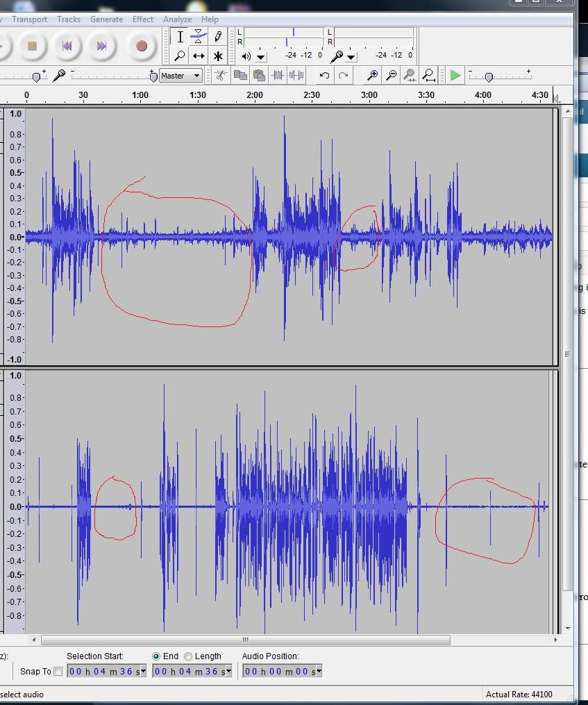Click Skip to End button
The width and height of the screenshot is (588, 705).
(102, 46)
